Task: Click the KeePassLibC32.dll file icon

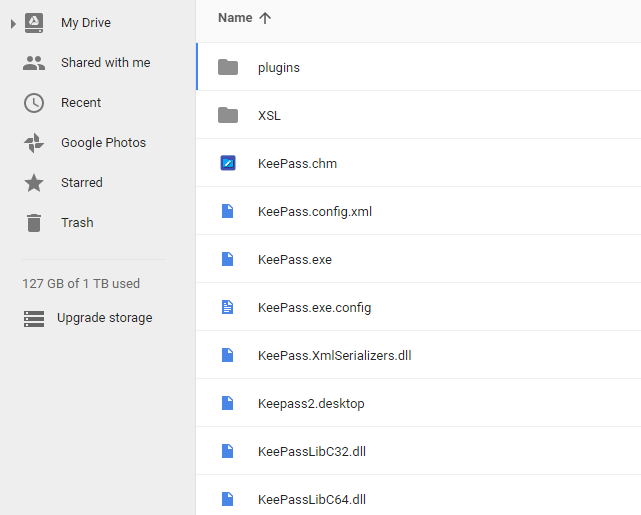Action: pos(228,451)
